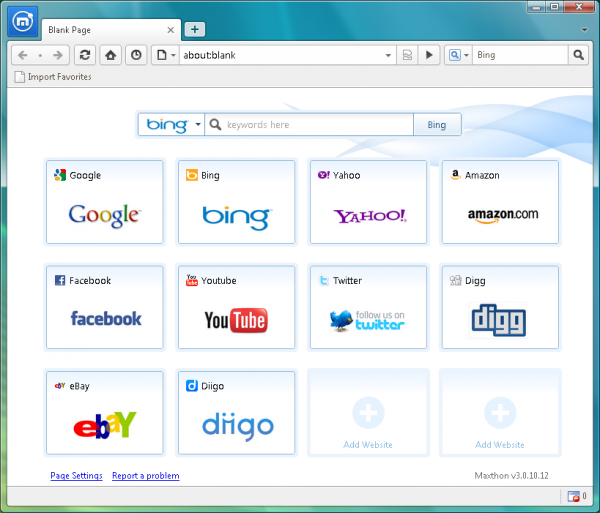Open new tab with plus button

(x=195, y=29)
